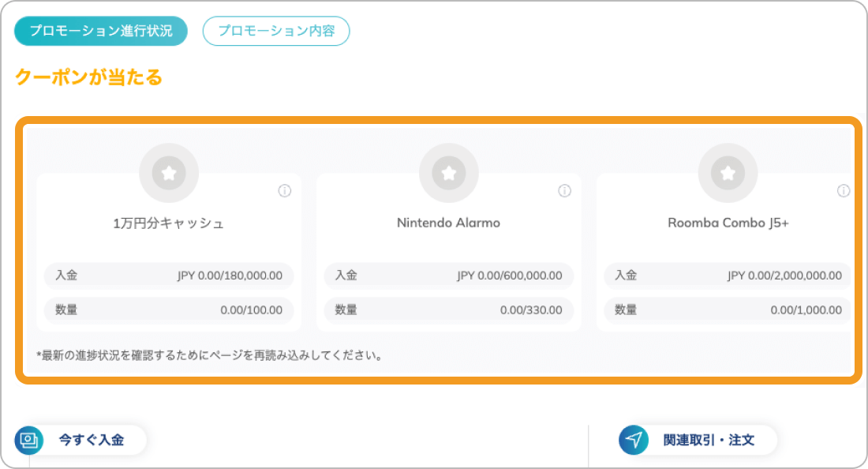Screen dimensions: 868x469
Task: Click the reload notice text 最新の進捗状況
Action: [210, 355]
